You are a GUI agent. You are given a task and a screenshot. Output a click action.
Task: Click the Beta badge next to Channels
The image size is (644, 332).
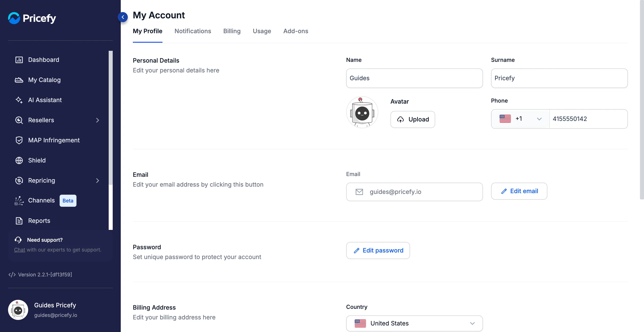[x=68, y=201]
